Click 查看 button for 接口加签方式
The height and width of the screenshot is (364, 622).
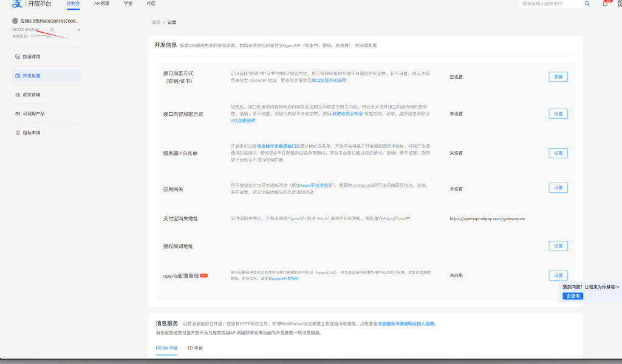(558, 77)
